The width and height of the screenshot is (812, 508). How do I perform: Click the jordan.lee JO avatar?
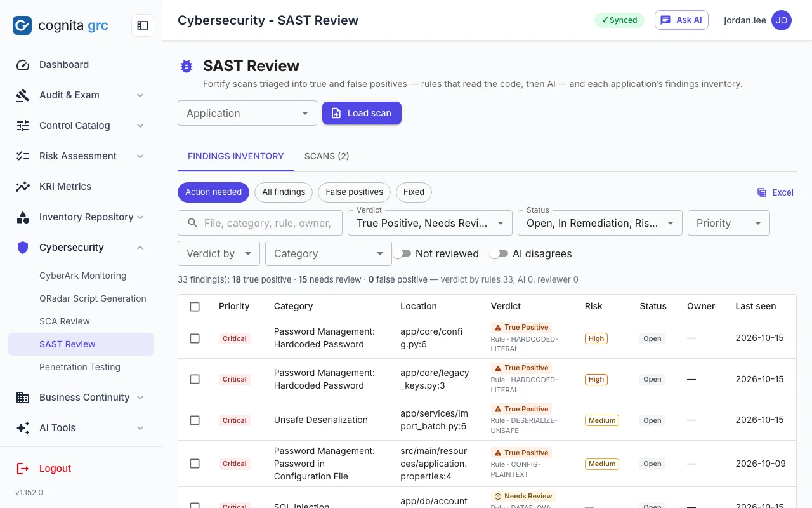pyautogui.click(x=782, y=20)
